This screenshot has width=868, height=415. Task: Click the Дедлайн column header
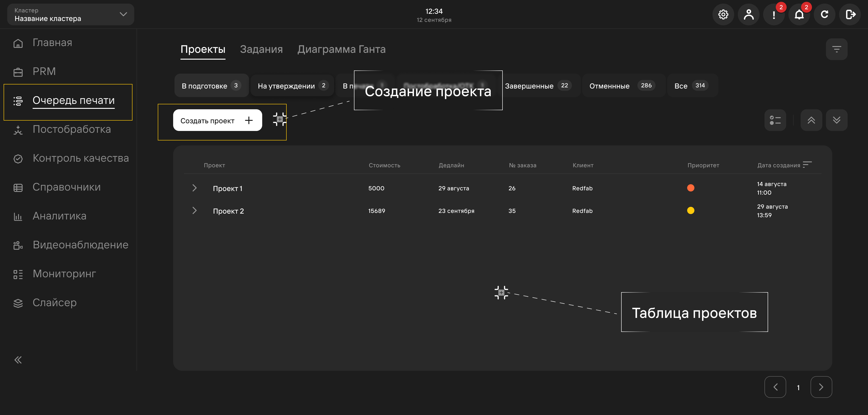point(451,165)
